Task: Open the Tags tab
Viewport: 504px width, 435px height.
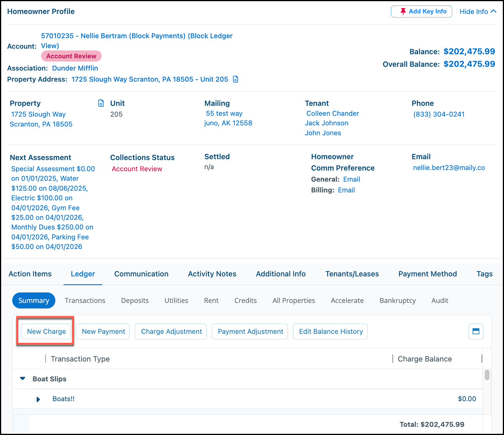Action: [484, 274]
